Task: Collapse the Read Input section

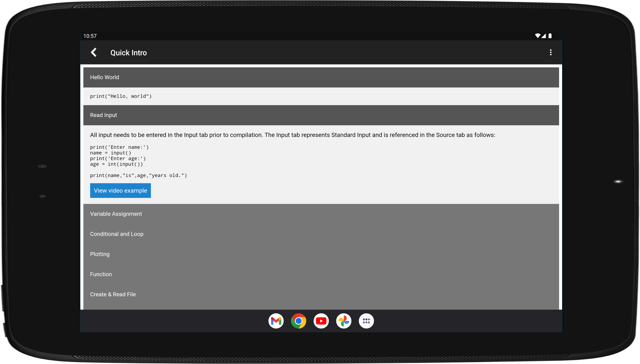Action: (321, 115)
